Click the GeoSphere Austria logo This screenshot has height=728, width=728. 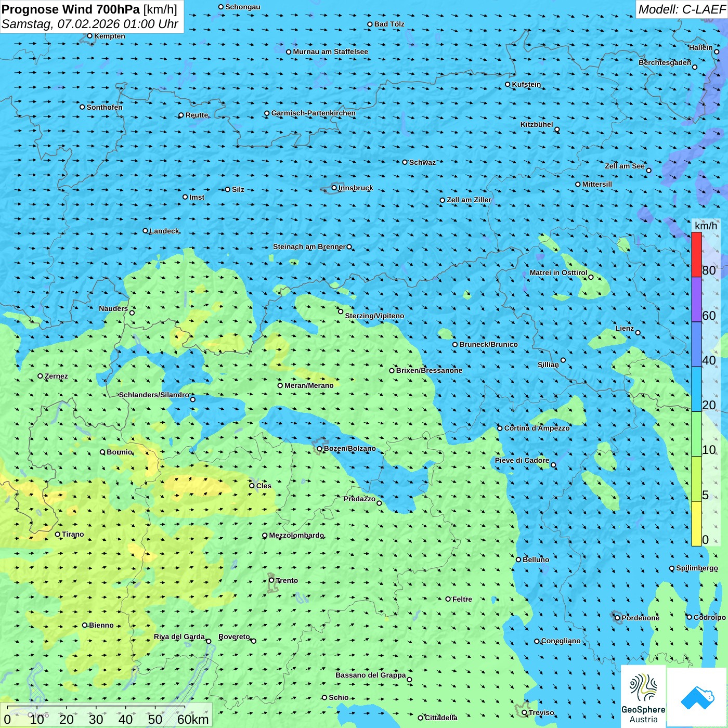[x=643, y=697]
